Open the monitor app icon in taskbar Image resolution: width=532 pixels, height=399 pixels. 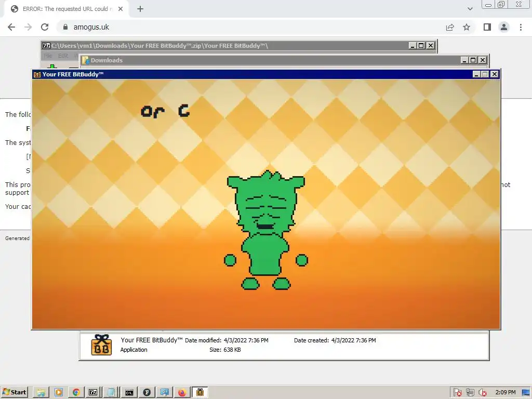point(165,393)
